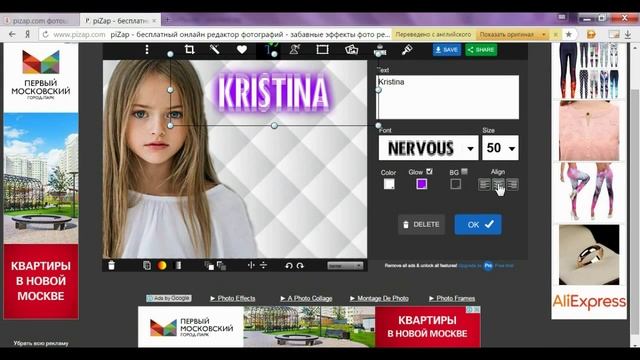Image resolution: width=640 pixels, height=360 pixels.
Task: Center the object vertically
Action: [x=264, y=265]
